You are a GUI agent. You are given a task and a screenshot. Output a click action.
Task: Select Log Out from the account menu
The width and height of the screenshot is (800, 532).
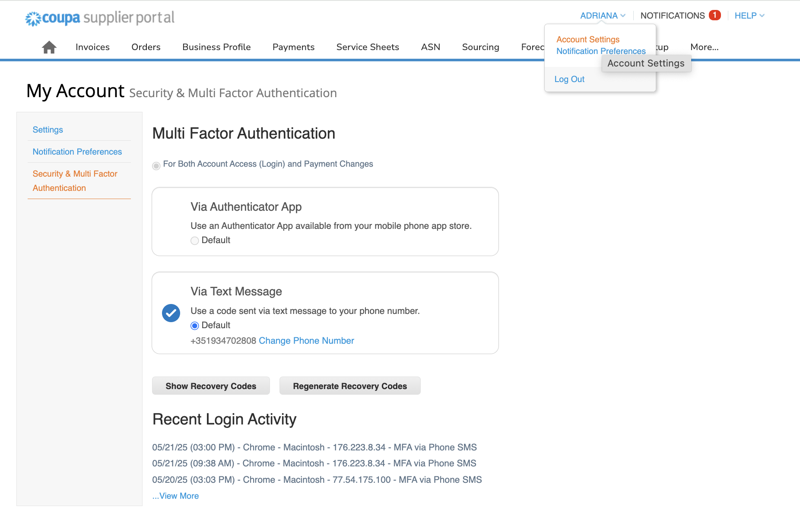click(569, 79)
